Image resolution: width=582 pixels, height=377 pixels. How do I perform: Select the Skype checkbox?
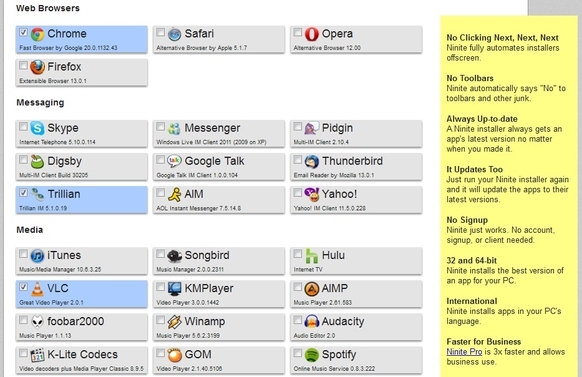pos(23,127)
